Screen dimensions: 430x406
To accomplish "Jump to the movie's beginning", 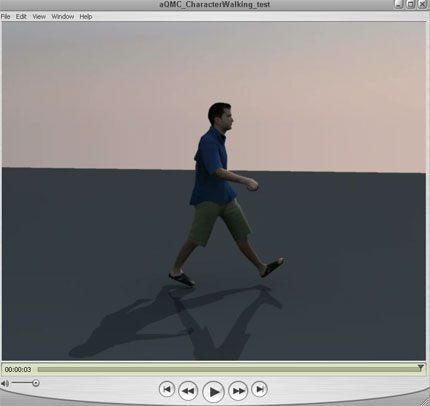I will coord(167,389).
